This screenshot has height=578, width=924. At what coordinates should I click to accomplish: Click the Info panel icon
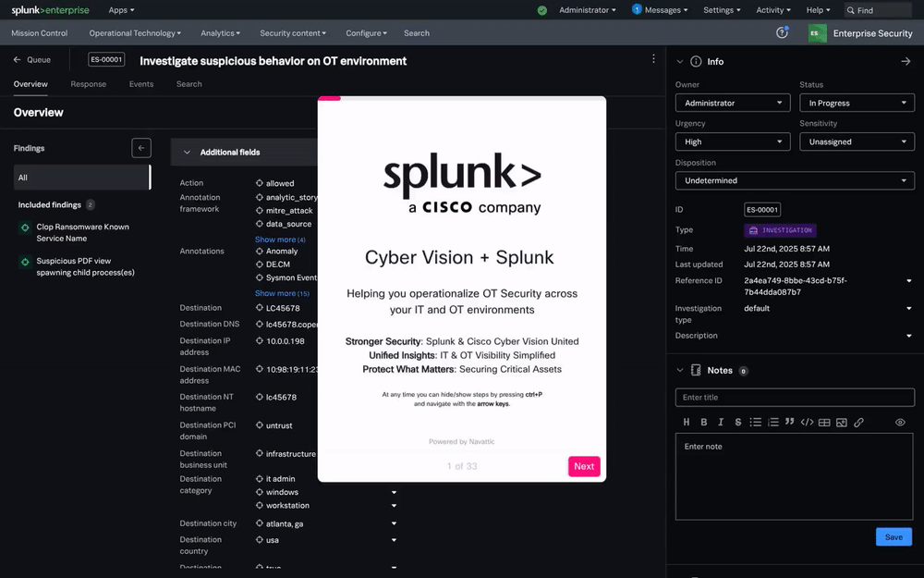pos(696,61)
